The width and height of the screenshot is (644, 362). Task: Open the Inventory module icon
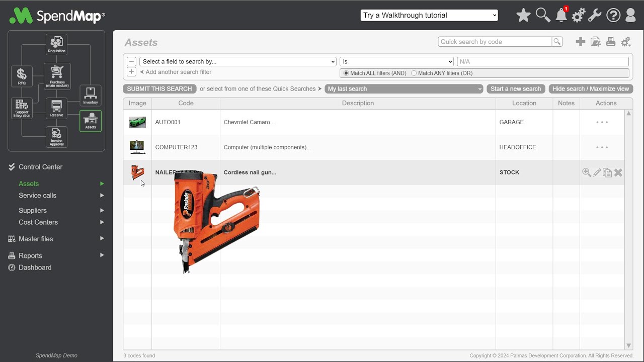[91, 96]
